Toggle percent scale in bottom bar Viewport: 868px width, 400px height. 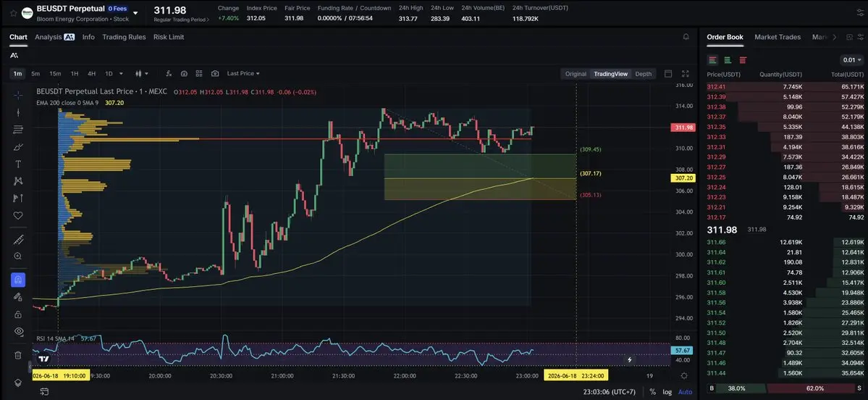click(653, 392)
